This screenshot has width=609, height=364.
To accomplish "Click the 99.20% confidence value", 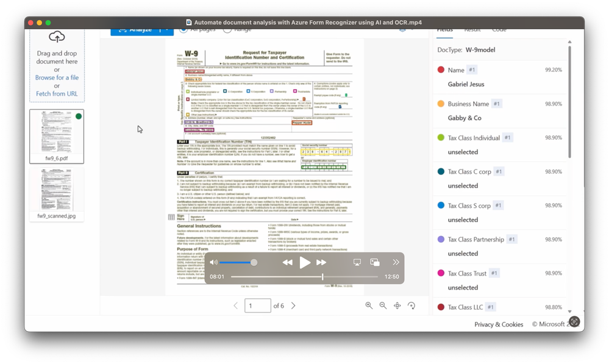I will coord(554,70).
